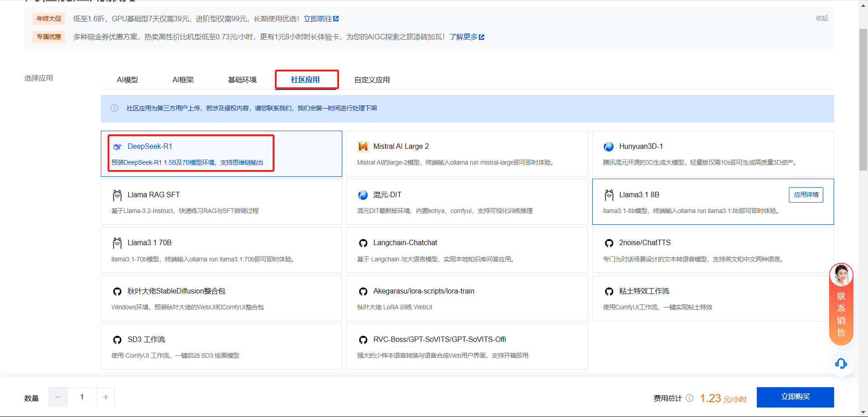Viewport: 868px width, 417px height.
Task: Select the Llama RAG SFT title
Action: pos(154,195)
